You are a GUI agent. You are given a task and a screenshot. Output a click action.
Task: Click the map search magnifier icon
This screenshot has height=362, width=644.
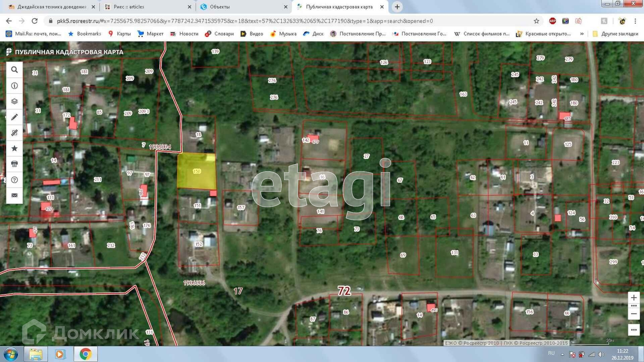coord(14,70)
